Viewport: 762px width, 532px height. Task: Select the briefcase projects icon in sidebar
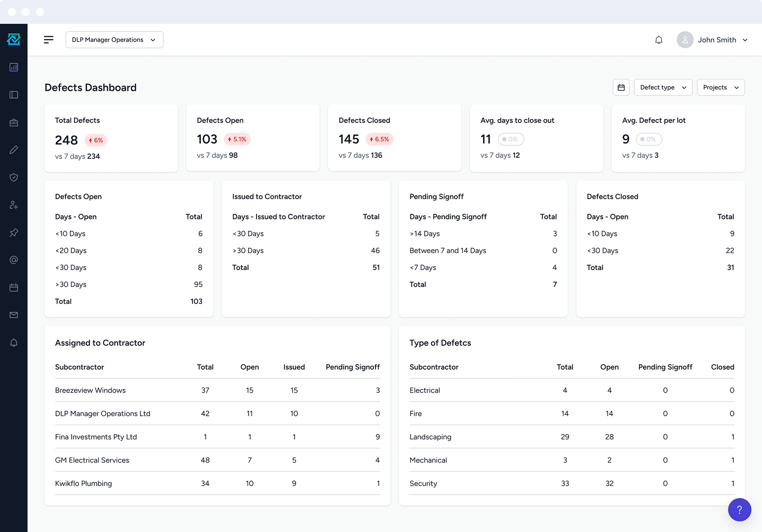click(13, 122)
